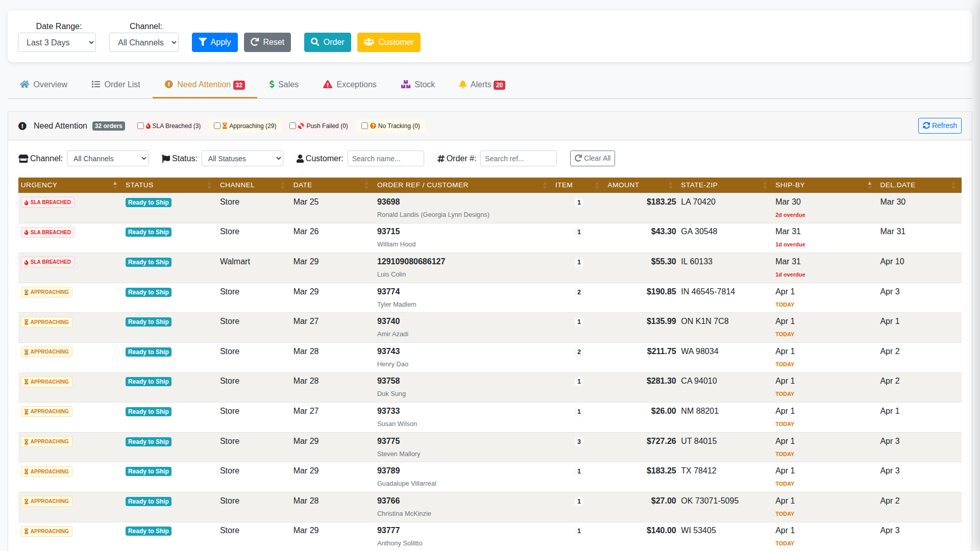Click the magnifier icon in the Order button
The height and width of the screenshot is (551, 980).
314,42
